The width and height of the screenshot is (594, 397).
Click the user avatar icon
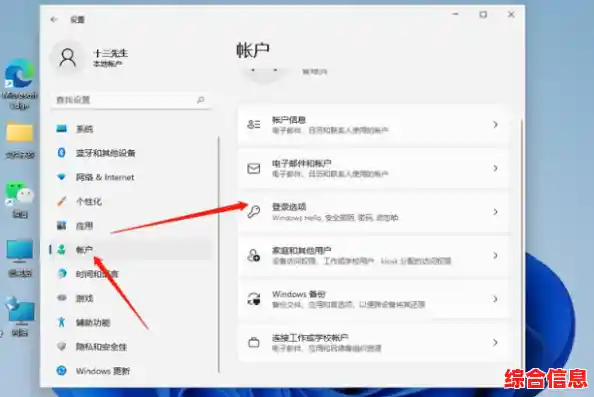[68, 58]
